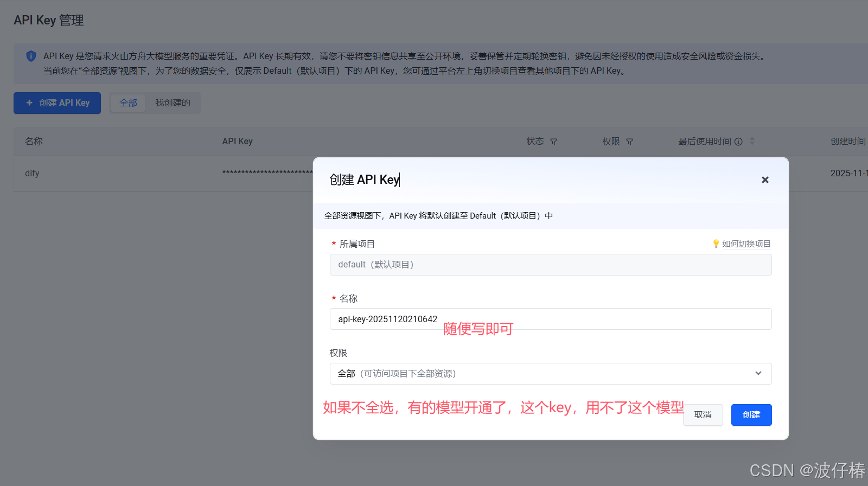The height and width of the screenshot is (486, 868).
Task: Open the 权限 column filter icon
Action: click(629, 142)
